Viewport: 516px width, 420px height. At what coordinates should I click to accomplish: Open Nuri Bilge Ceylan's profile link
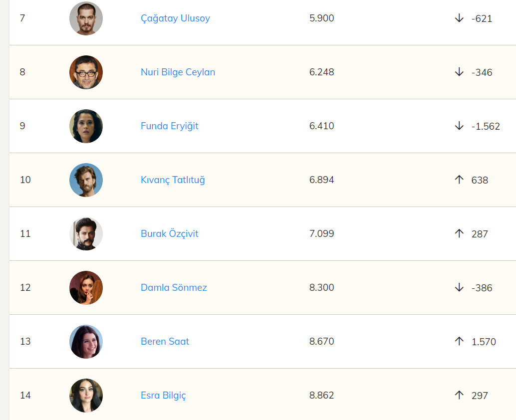178,72
